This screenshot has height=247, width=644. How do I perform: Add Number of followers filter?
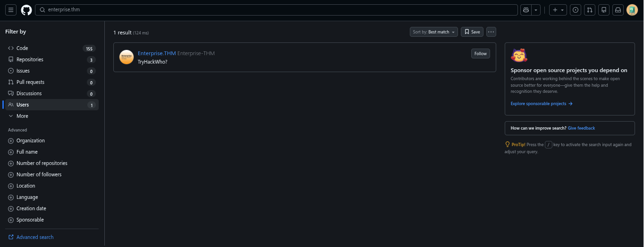[51, 174]
